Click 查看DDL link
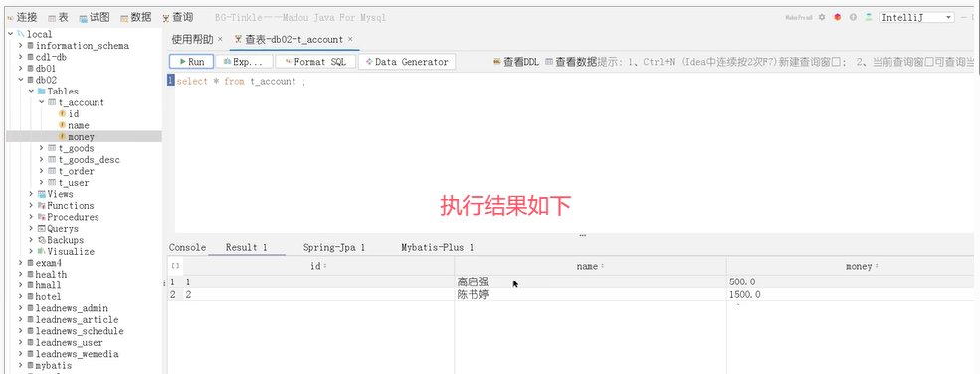The height and width of the screenshot is (374, 980). coord(516,62)
